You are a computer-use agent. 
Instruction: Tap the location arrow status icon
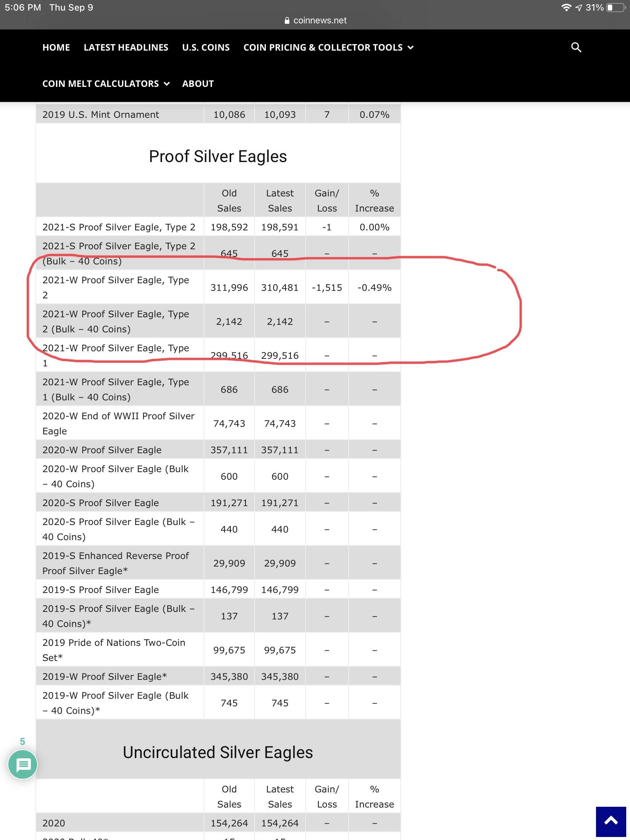(x=578, y=8)
